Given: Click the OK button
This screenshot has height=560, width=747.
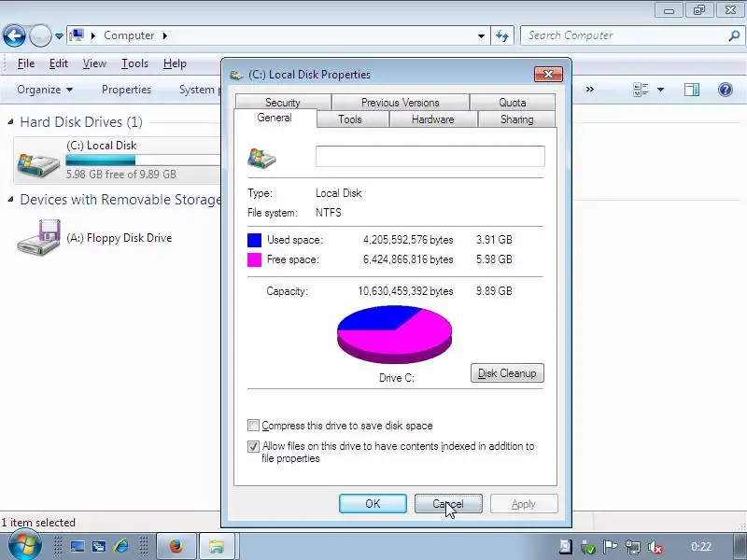Looking at the screenshot, I should coord(373,504).
